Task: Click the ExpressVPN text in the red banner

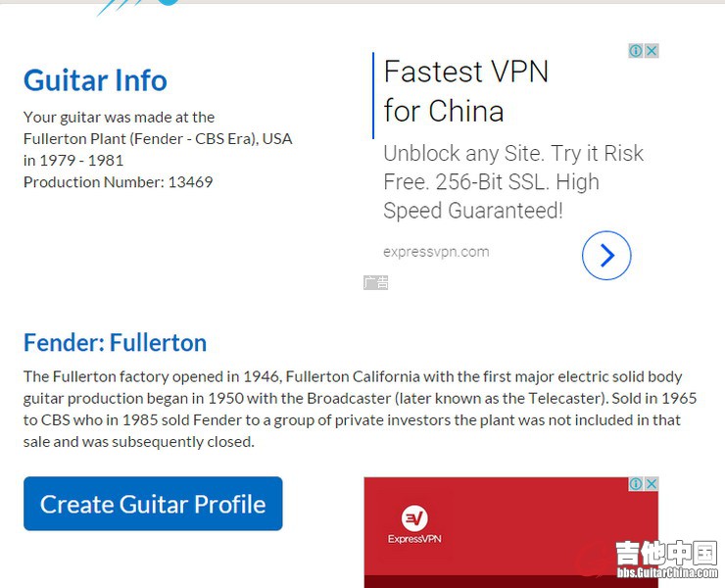Action: [414, 539]
